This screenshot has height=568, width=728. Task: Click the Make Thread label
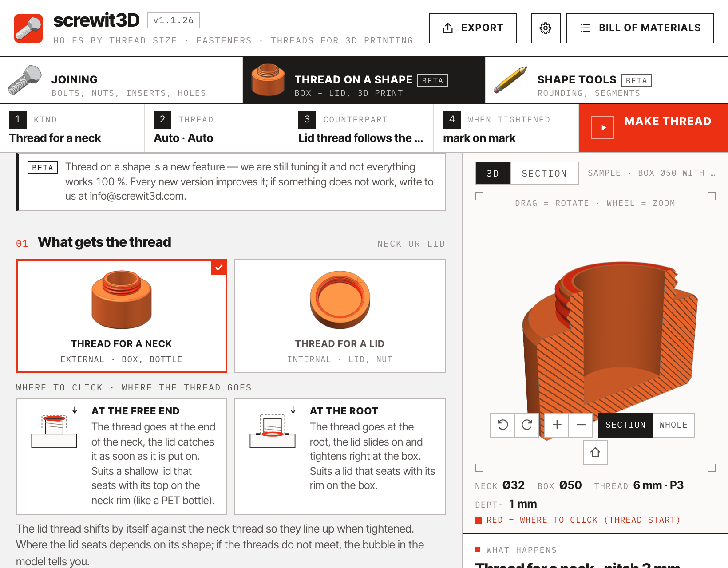point(668,121)
